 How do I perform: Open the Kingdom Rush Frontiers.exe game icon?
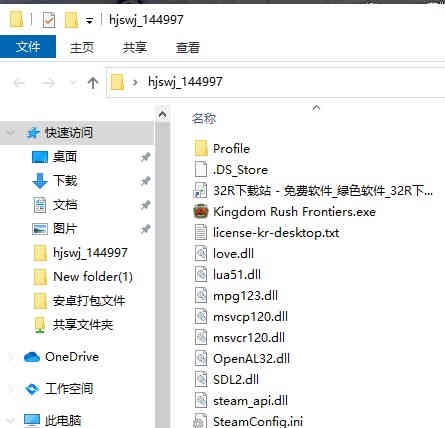201,212
